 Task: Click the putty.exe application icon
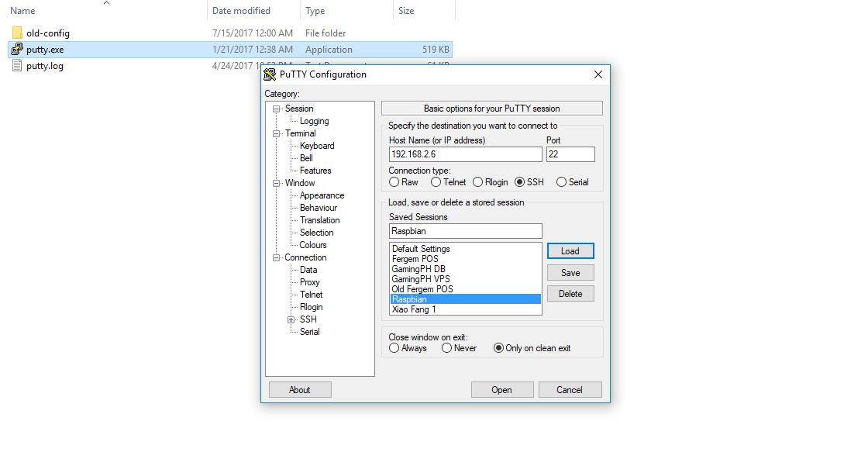coord(16,49)
